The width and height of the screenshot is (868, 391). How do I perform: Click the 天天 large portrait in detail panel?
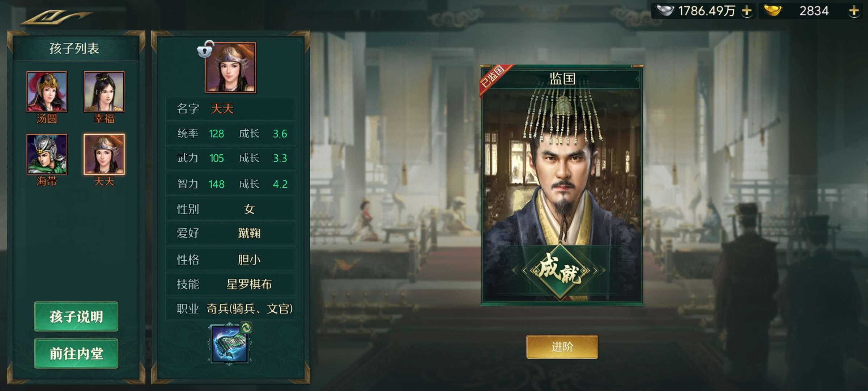click(231, 68)
